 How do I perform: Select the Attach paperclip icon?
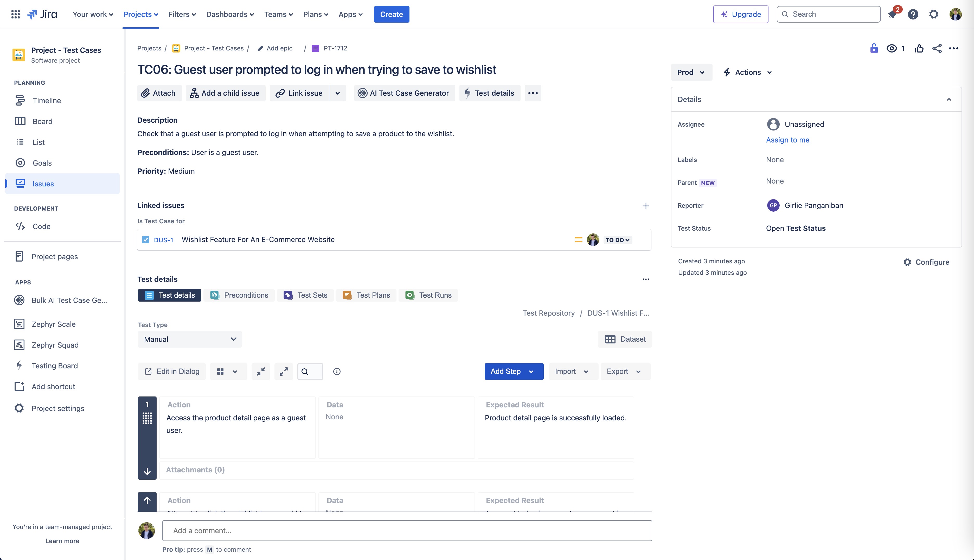point(145,93)
